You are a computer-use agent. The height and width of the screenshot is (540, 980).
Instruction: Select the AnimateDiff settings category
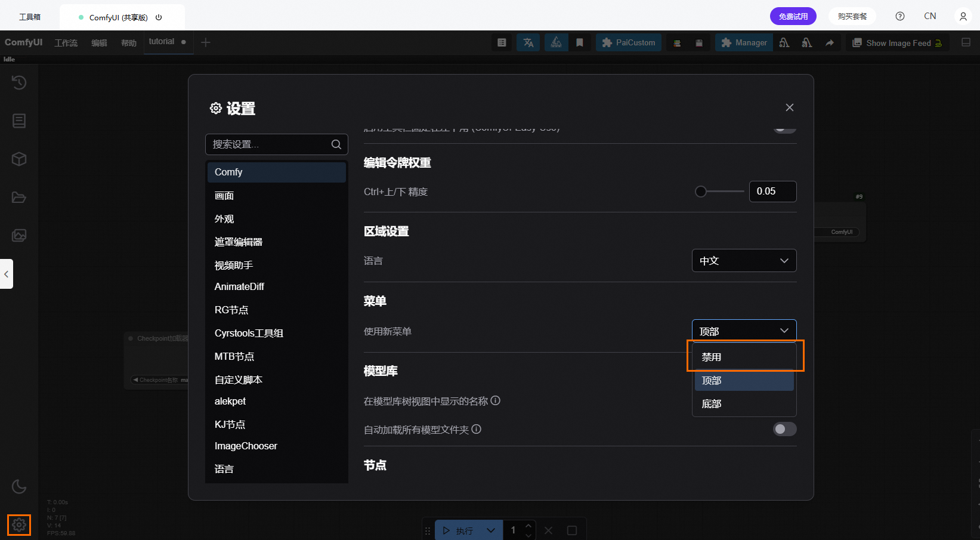click(x=277, y=286)
